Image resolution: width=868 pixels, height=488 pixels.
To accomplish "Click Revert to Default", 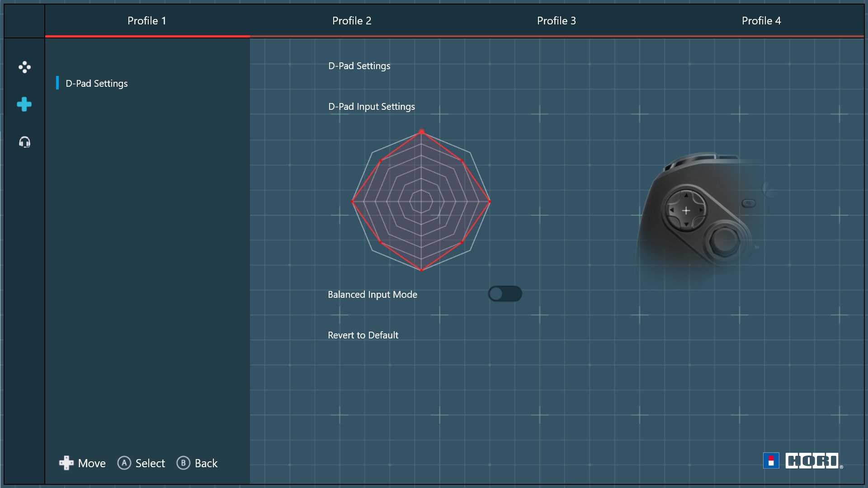I will pos(363,335).
